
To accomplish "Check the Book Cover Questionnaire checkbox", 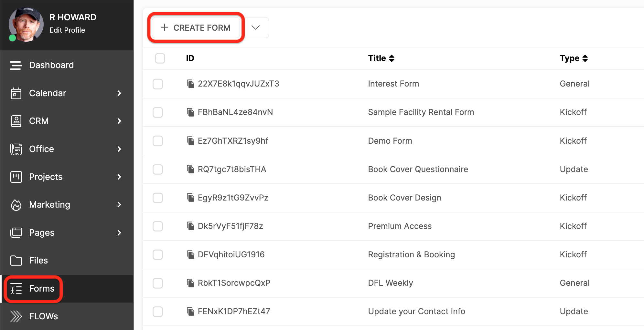I will [x=158, y=169].
